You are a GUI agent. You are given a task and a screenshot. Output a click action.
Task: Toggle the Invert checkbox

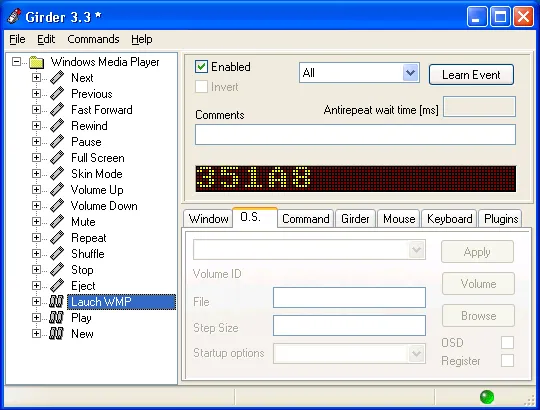click(201, 87)
